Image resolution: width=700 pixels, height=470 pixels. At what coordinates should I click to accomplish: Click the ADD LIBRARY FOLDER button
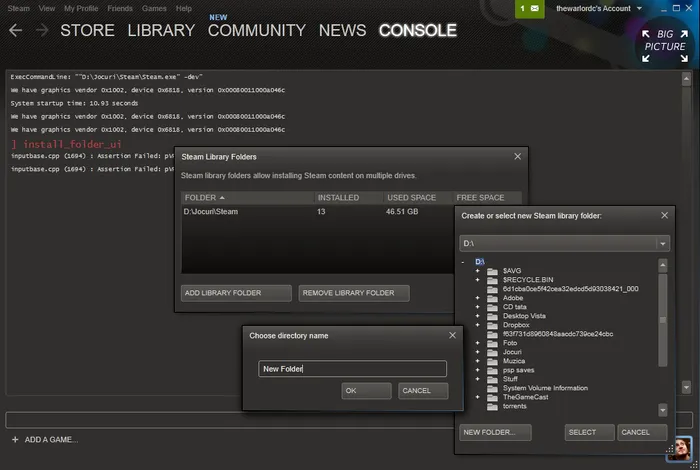pos(236,293)
